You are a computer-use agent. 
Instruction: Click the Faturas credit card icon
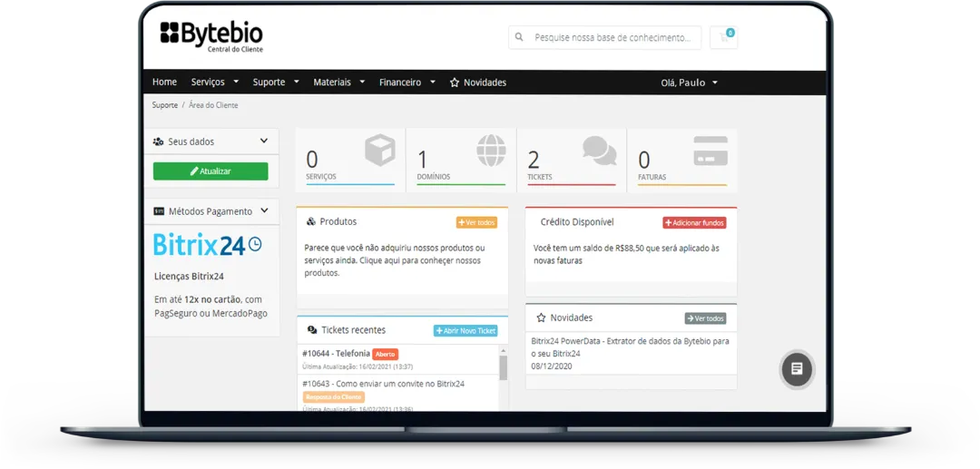pos(710,151)
